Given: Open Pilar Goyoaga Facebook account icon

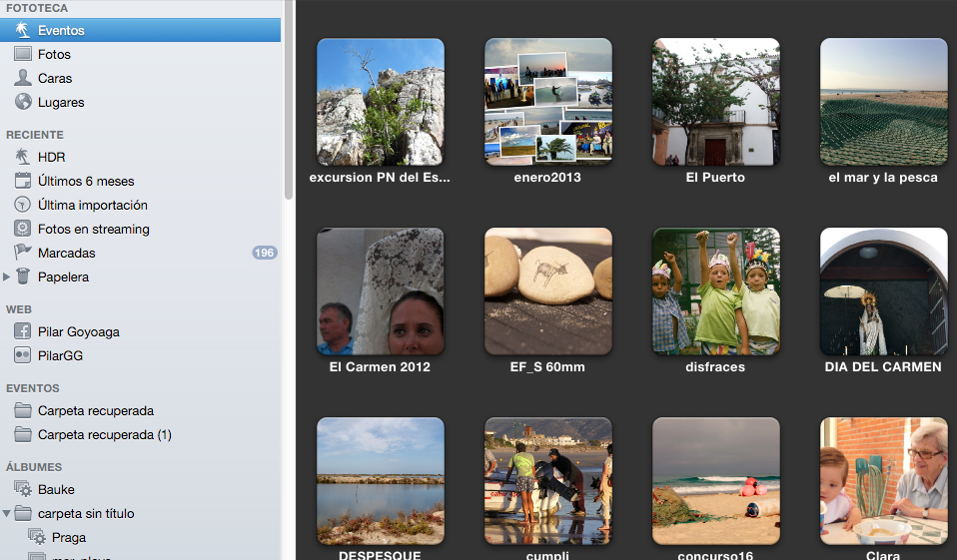Looking at the screenshot, I should [23, 331].
